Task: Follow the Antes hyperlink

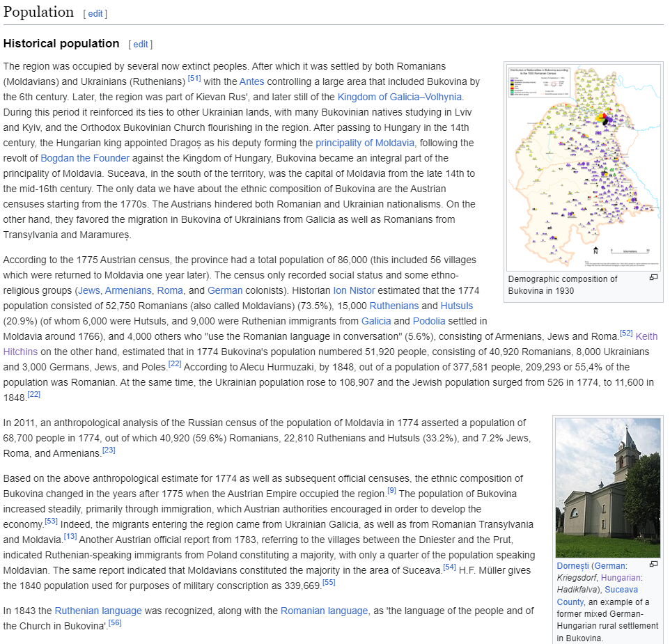Action: (251, 81)
